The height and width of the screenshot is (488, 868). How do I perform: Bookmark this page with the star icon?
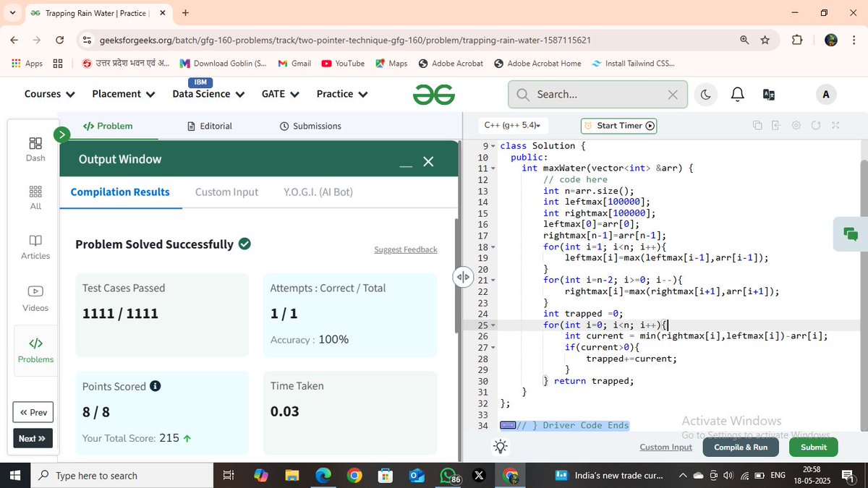pos(765,40)
